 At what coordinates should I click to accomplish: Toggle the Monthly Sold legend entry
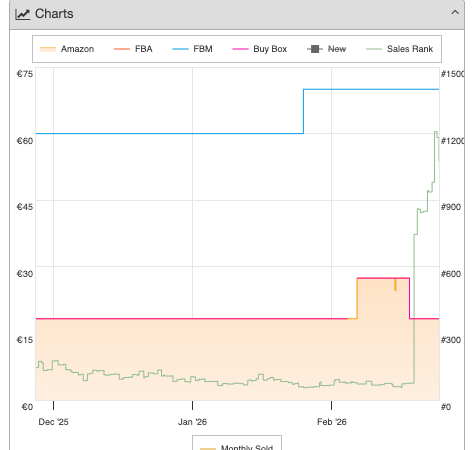pos(237,447)
